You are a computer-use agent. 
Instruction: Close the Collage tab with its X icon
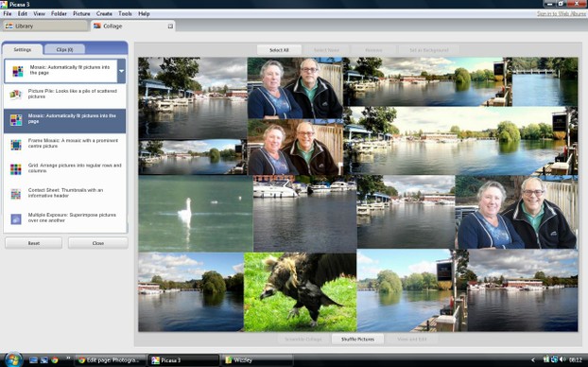point(170,26)
